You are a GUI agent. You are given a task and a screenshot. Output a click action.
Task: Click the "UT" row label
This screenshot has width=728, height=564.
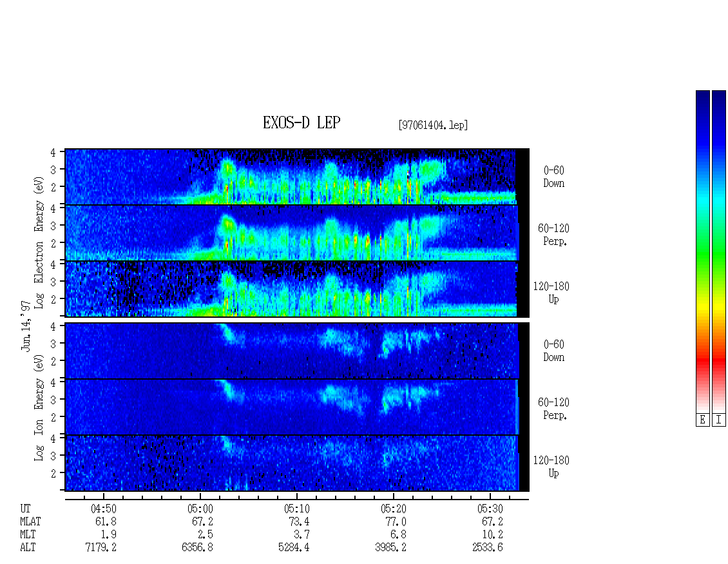coord(25,509)
